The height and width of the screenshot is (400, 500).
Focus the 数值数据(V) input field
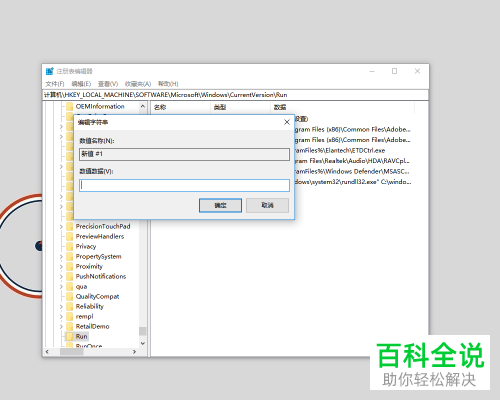[x=184, y=185]
